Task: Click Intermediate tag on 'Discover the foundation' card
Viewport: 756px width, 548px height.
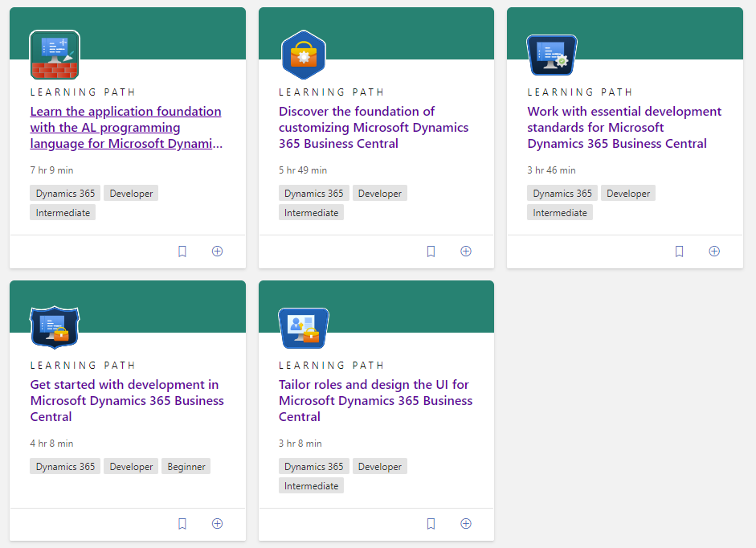Action: pyautogui.click(x=312, y=213)
